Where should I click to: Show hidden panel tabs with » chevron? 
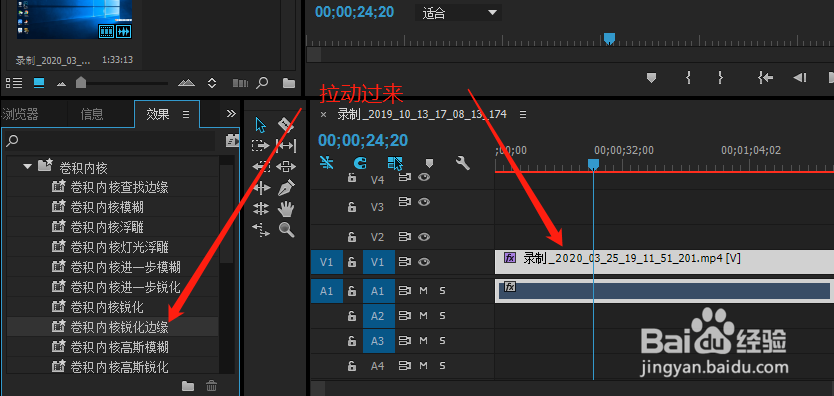point(231,113)
